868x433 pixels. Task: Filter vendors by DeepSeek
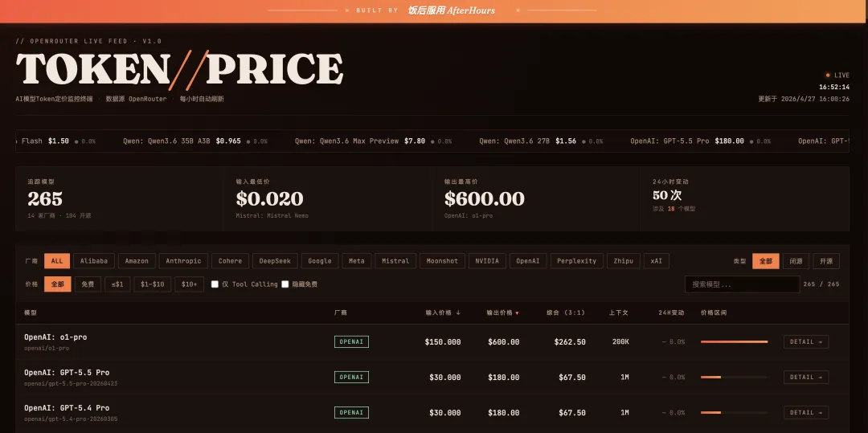pyautogui.click(x=276, y=261)
